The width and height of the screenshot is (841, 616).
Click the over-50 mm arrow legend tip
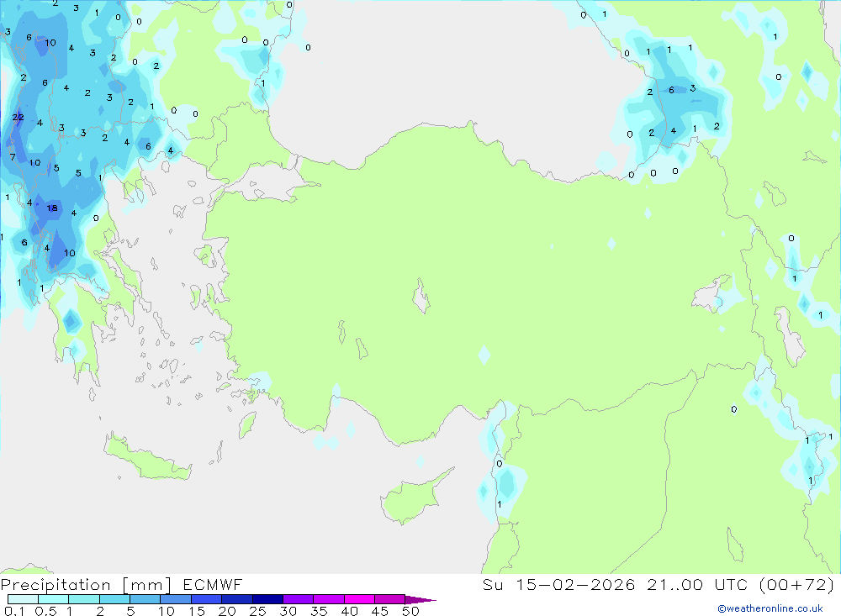click(421, 600)
